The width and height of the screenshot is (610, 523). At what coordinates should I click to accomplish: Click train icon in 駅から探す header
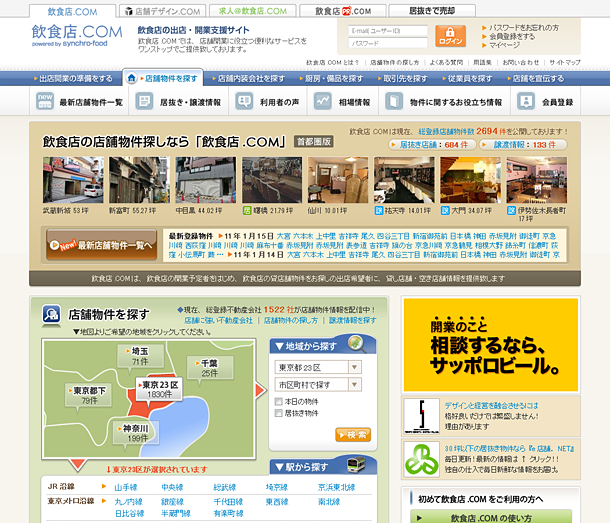[x=356, y=465]
